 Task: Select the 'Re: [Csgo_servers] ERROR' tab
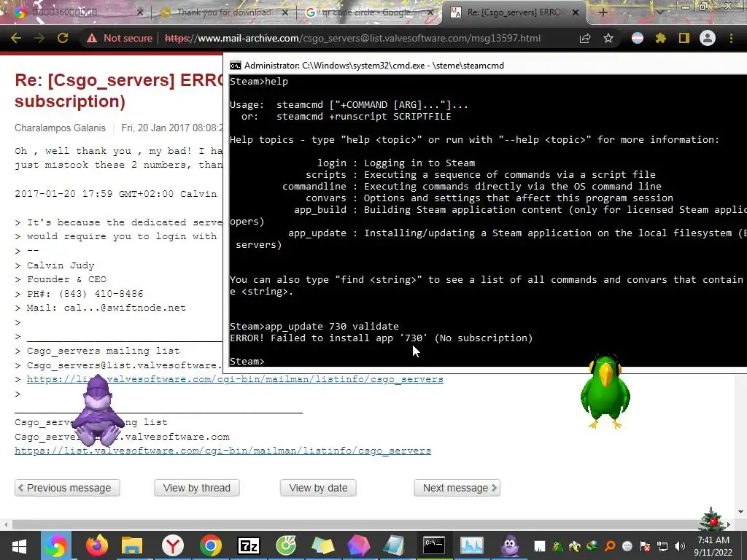[514, 12]
